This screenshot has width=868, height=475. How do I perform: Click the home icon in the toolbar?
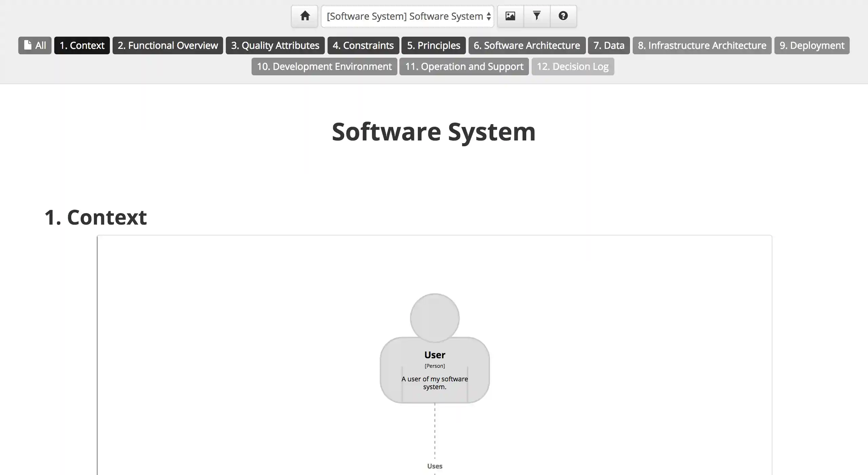[304, 16]
